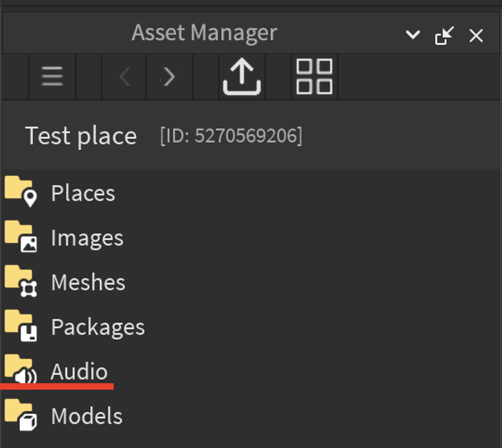502x448 pixels.
Task: Undock the Asset Manager panel
Action: pyautogui.click(x=444, y=35)
